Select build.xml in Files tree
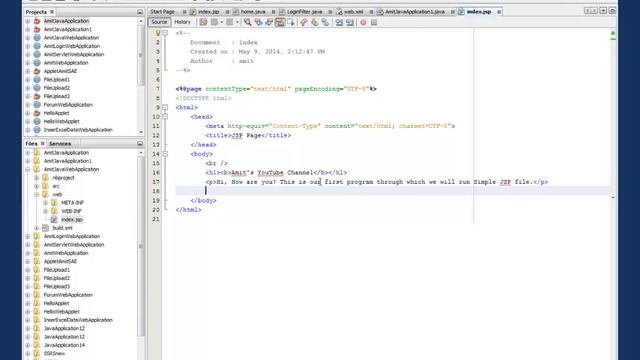The height and width of the screenshot is (360, 640). [62, 228]
